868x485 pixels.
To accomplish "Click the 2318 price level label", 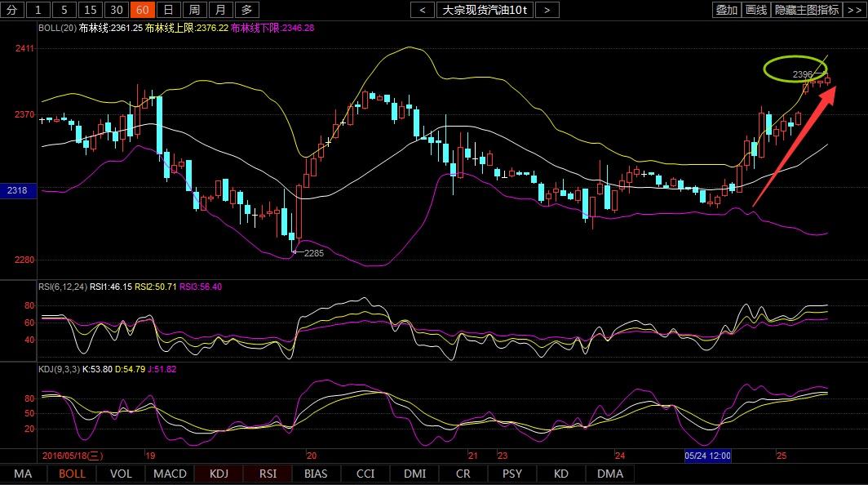I will coord(17,190).
